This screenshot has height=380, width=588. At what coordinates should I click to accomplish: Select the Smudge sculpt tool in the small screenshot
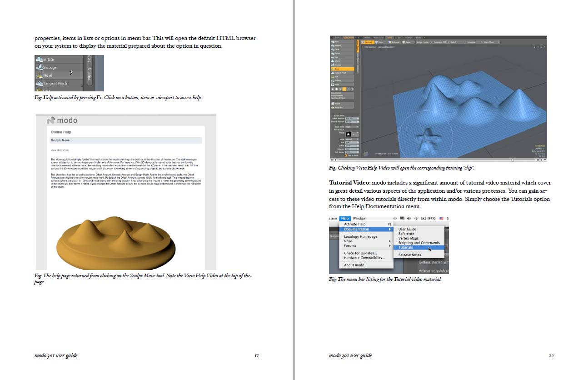point(58,67)
